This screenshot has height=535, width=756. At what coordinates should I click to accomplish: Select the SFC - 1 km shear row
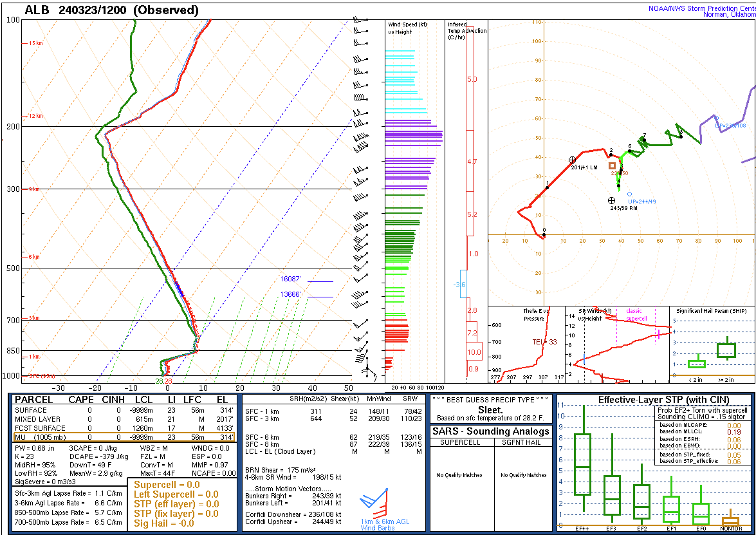[334, 411]
